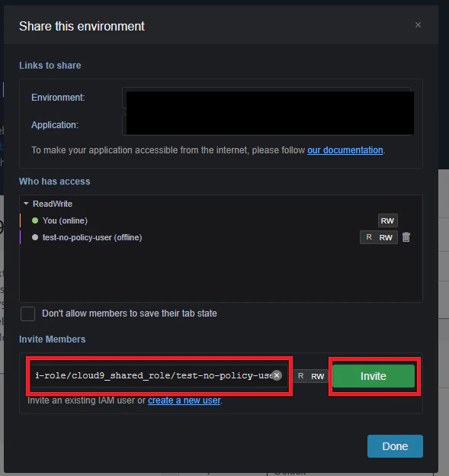
Task: Click the RW badge next to You
Action: point(387,220)
